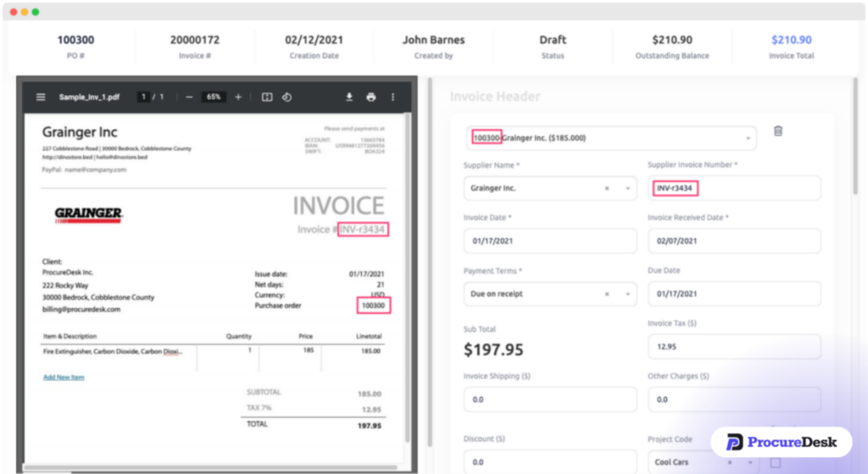Expand the purchase order 100300 dropdown
This screenshot has width=868, height=474.
click(748, 138)
